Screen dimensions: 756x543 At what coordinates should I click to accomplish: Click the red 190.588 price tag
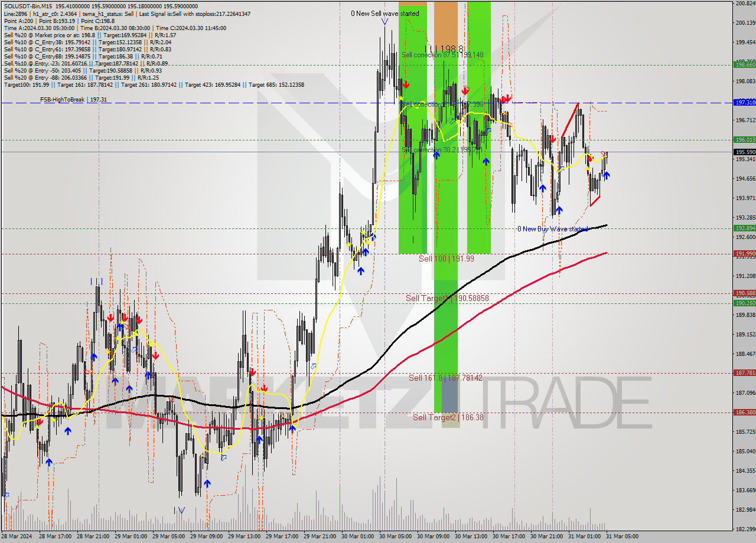click(x=744, y=293)
